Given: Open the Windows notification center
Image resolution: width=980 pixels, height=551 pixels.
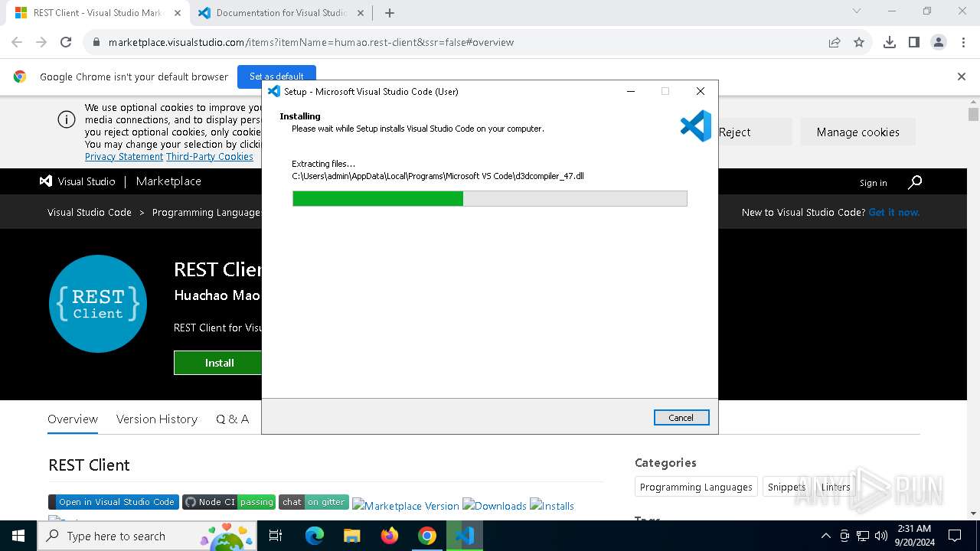Looking at the screenshot, I should pos(955,536).
